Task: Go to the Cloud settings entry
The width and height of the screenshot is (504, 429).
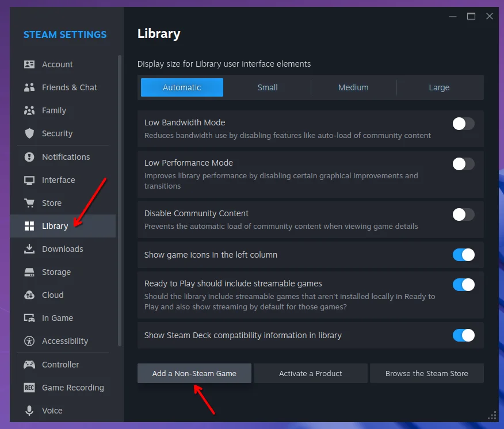Action: 63,295
